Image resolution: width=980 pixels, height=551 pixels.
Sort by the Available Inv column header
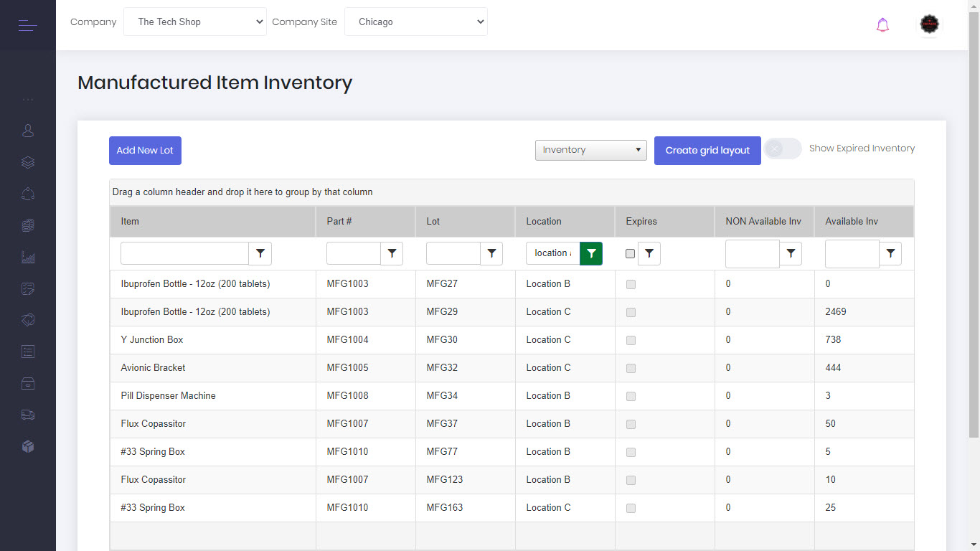(852, 221)
